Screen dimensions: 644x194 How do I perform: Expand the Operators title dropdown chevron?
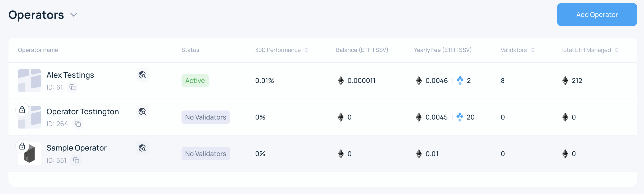[x=74, y=15]
